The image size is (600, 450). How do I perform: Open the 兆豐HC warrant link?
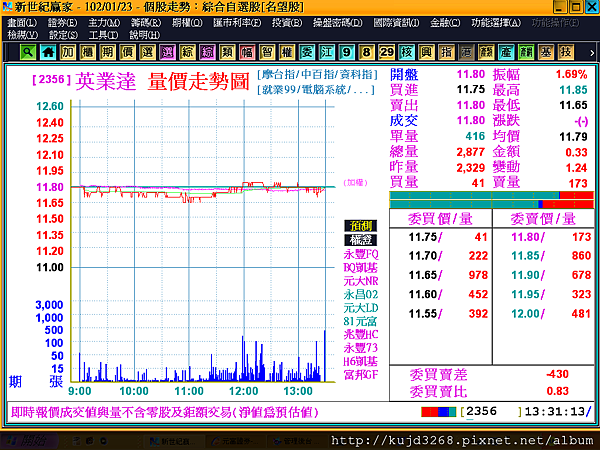click(361, 334)
